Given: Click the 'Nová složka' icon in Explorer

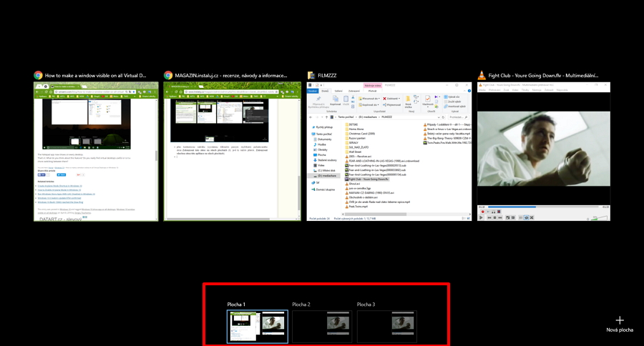Looking at the screenshot, I should (x=409, y=102).
